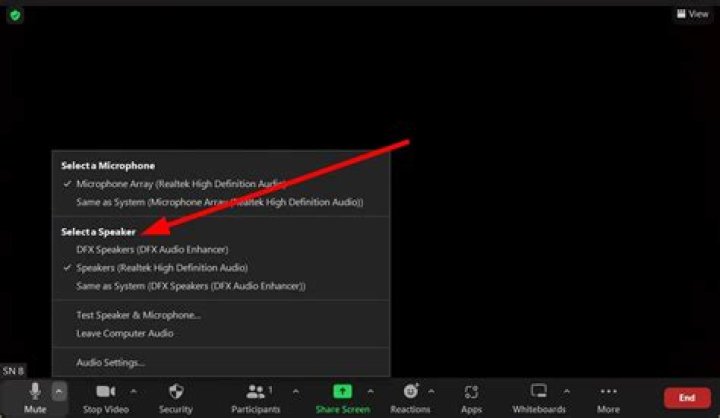Click the green Share Screen icon

[x=342, y=391]
